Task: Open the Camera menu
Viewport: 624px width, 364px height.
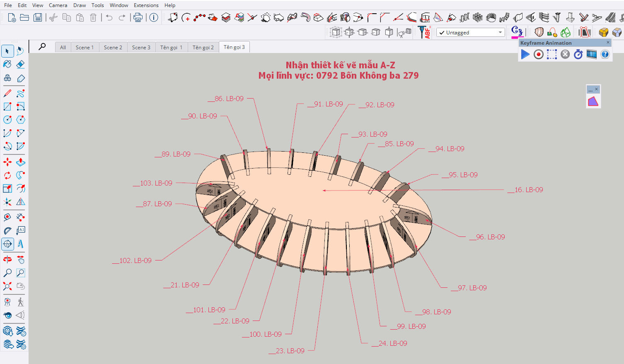Action: click(x=58, y=5)
